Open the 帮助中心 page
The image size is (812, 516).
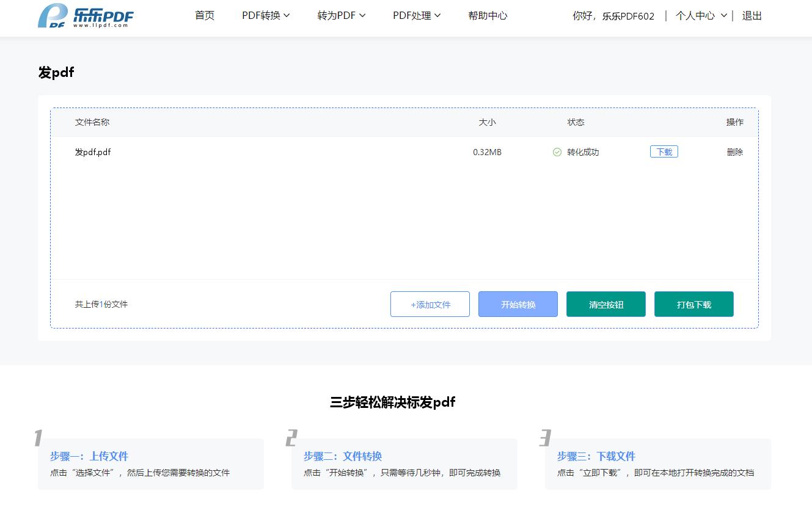click(x=488, y=16)
